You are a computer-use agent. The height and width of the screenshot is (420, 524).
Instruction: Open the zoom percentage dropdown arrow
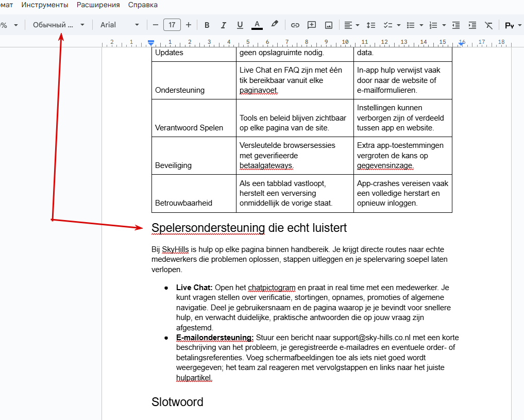pos(15,25)
